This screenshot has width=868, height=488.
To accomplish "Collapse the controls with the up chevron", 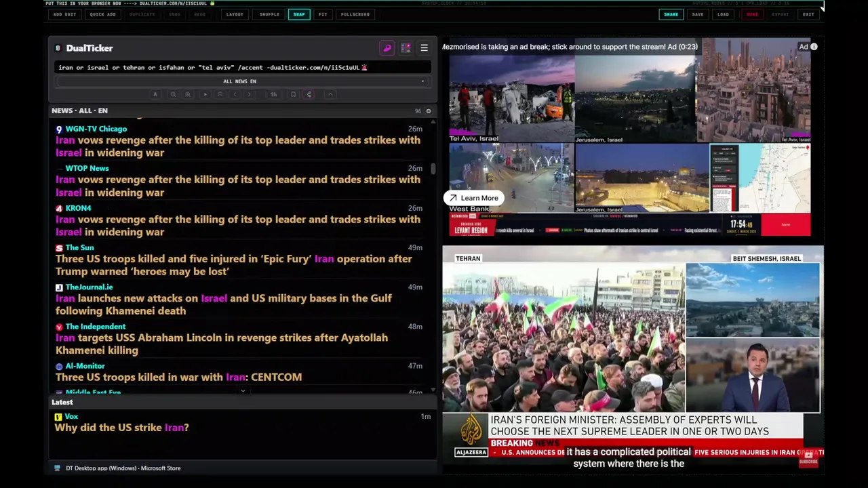I will click(330, 94).
